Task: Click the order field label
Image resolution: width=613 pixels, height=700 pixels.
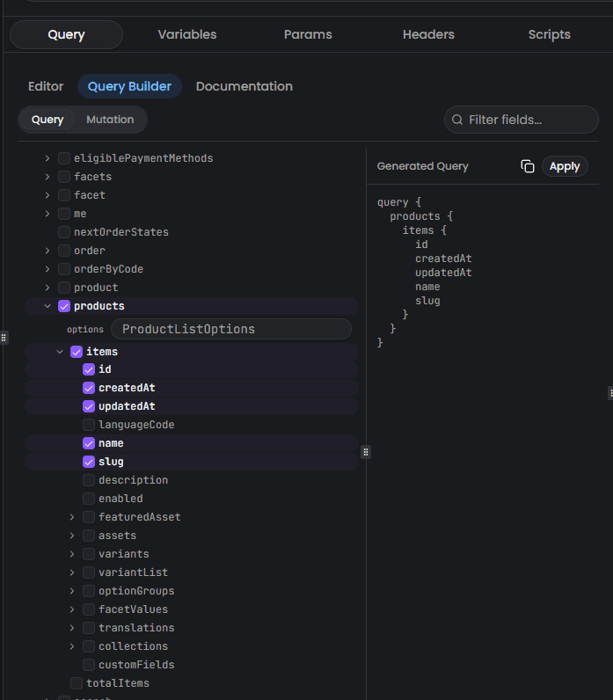Action: click(90, 251)
